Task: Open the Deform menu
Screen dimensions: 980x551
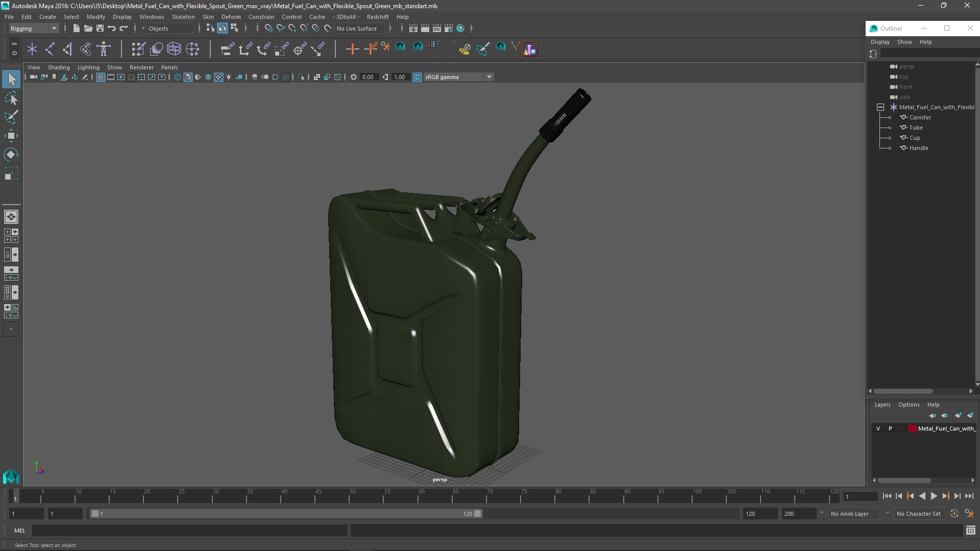Action: coord(231,17)
